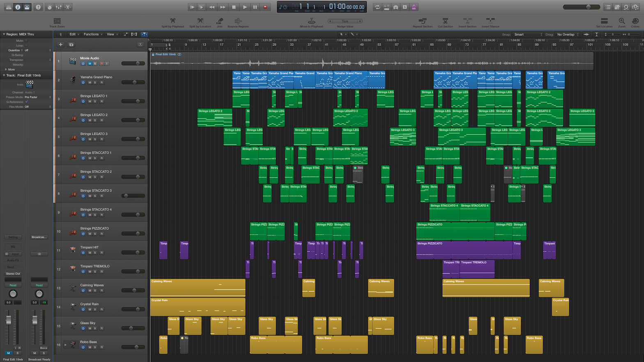Open the List Editors icon

(608, 7)
